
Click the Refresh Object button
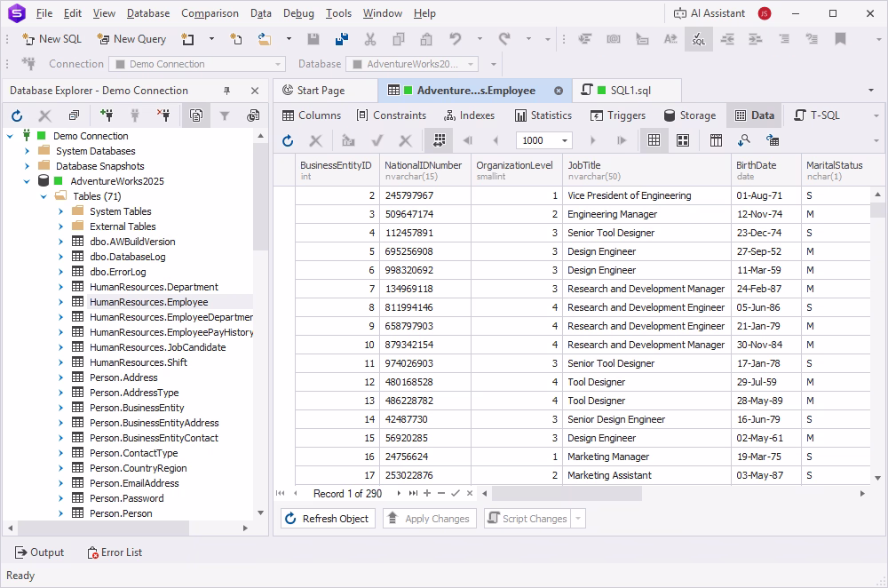[x=328, y=519]
